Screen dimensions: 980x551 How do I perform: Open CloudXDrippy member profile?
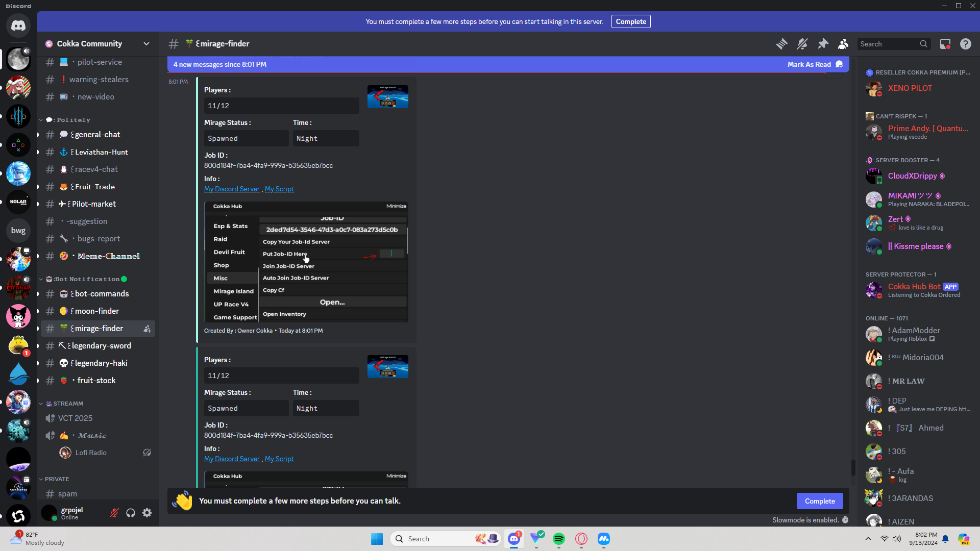pyautogui.click(x=919, y=176)
